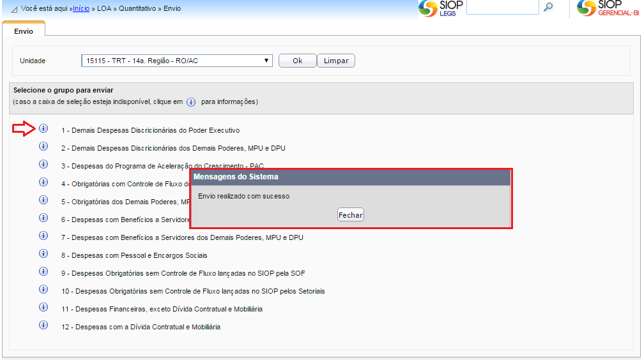This screenshot has height=360, width=644.
Task: Click text '11 - Despesas Financeiras, exceto Dívida Contratual'
Action: 162,309
